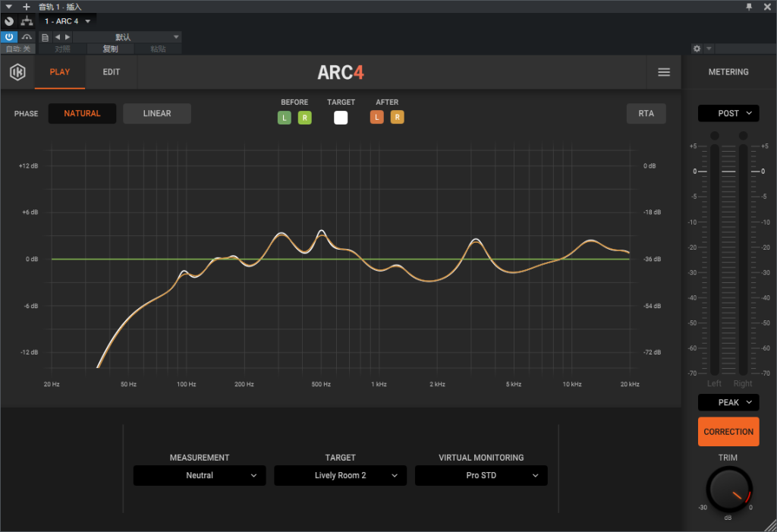This screenshot has height=532, width=777.
Task: Click the TRIM label above the knob
Action: pos(728,458)
